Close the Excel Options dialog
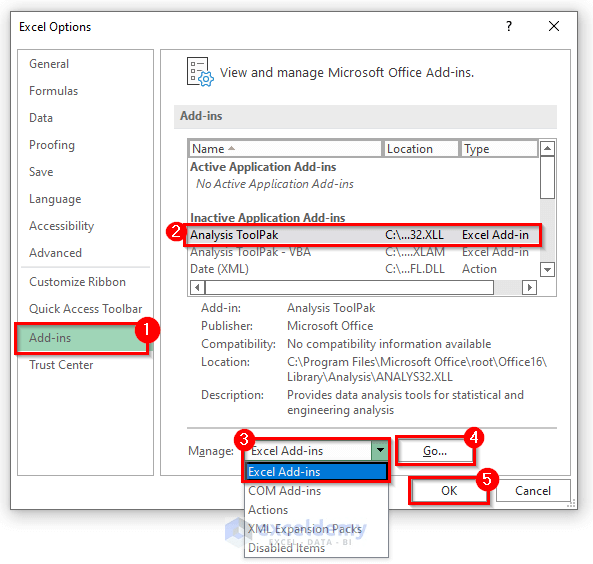Screen dimensions: 593x564 (x=554, y=26)
